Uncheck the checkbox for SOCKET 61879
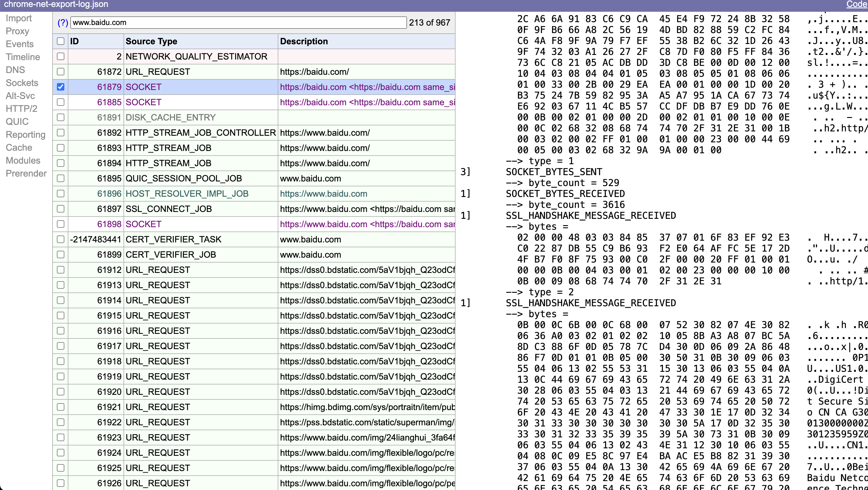Screen dimensions: 868x490 pyautogui.click(x=61, y=87)
